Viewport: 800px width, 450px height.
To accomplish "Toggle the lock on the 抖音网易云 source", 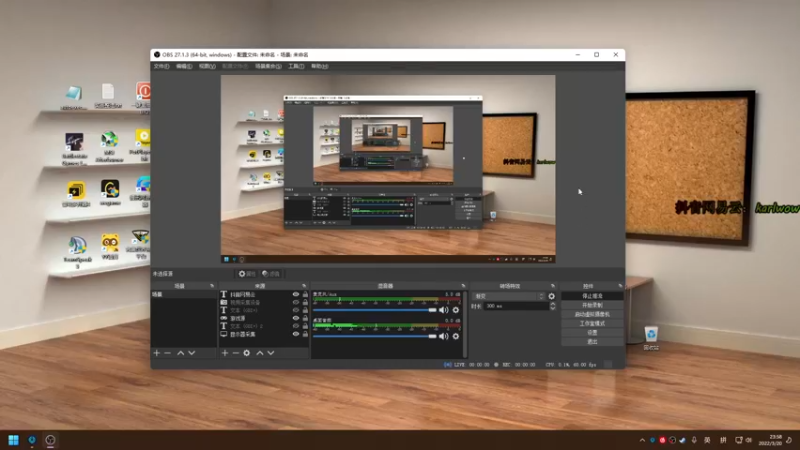I will (305, 294).
